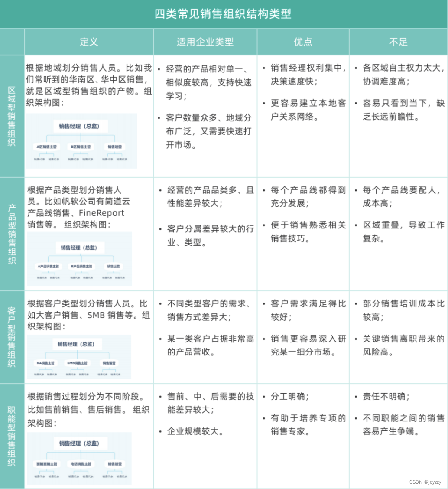Screen dimensions: 448x489
Task: Click the bullet 分工明确
Action: pos(289,396)
